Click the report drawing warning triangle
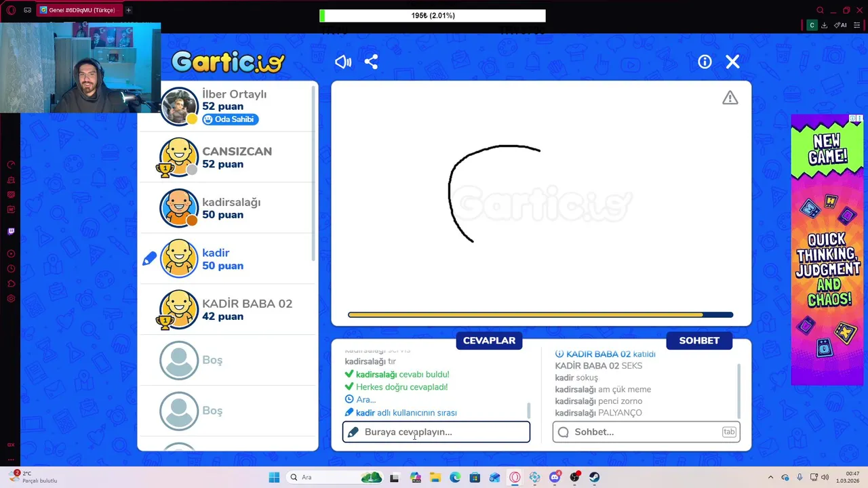 tap(730, 98)
